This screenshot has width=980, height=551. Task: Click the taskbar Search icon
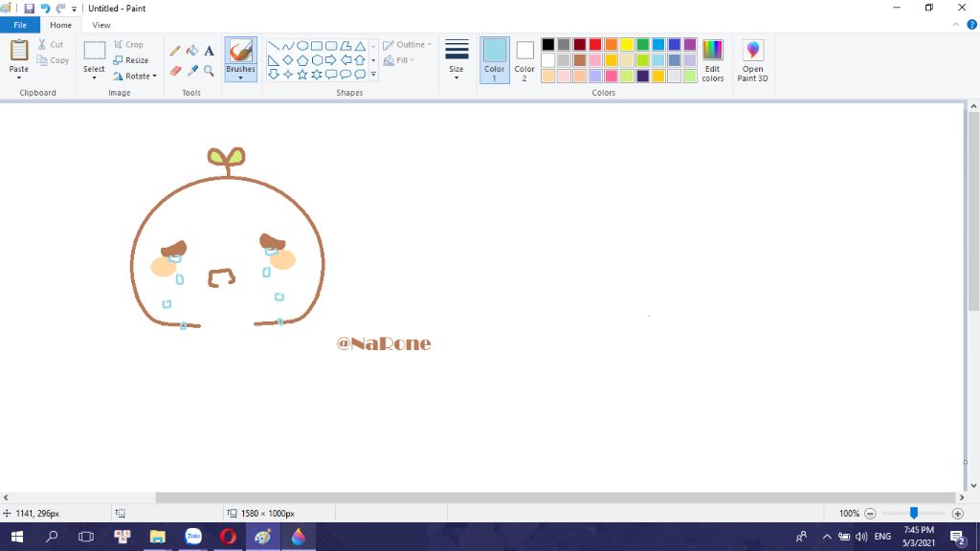[52, 537]
